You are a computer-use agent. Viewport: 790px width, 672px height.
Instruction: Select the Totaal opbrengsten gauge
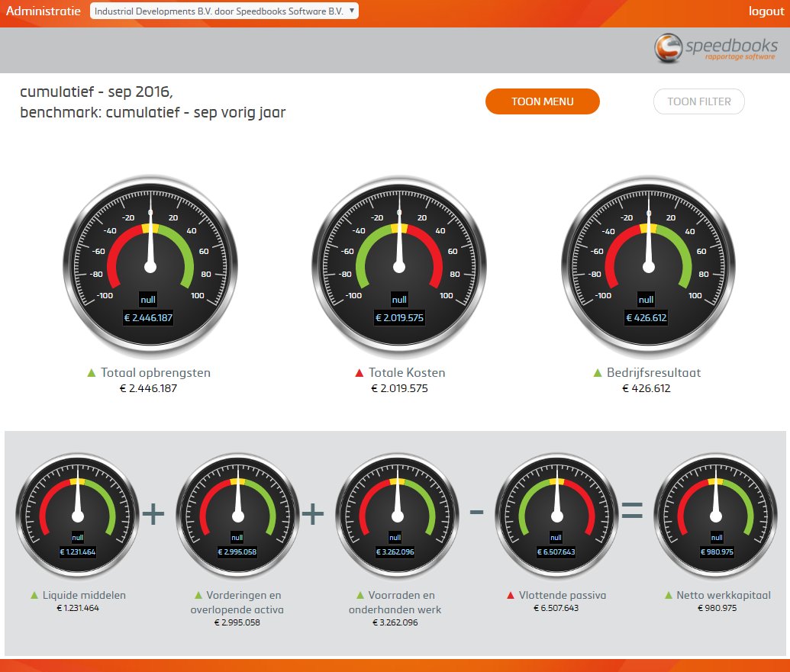149,265
